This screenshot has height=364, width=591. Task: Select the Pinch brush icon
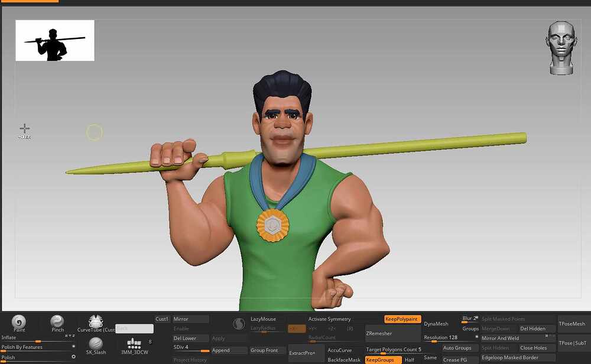pos(57,321)
